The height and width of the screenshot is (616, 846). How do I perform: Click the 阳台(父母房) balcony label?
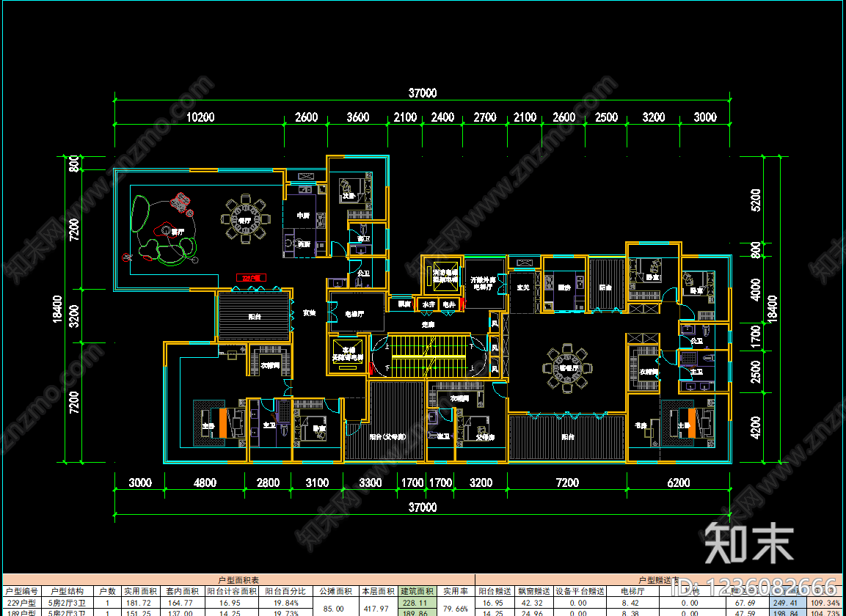387,437
